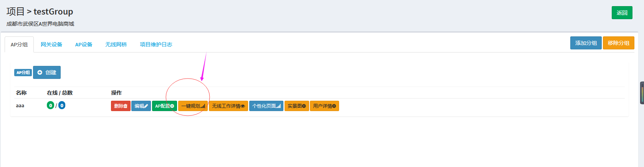
Task: Open the 项目维护日志 tab
Action: (x=156, y=44)
